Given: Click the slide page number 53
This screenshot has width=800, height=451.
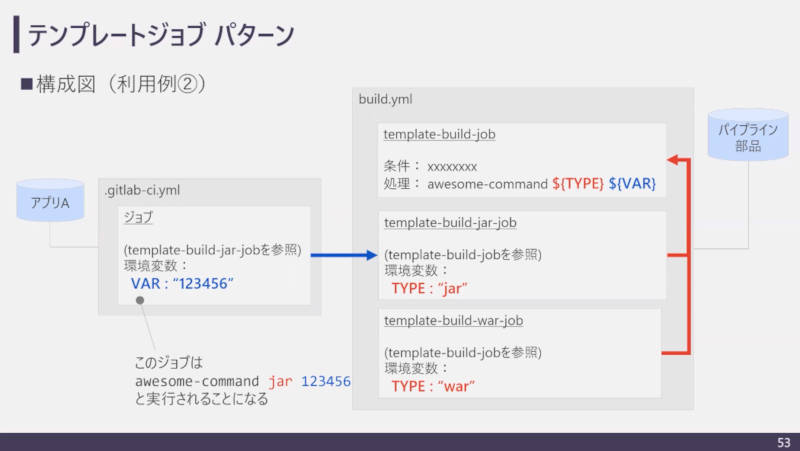Looking at the screenshot, I should pyautogui.click(x=784, y=442).
